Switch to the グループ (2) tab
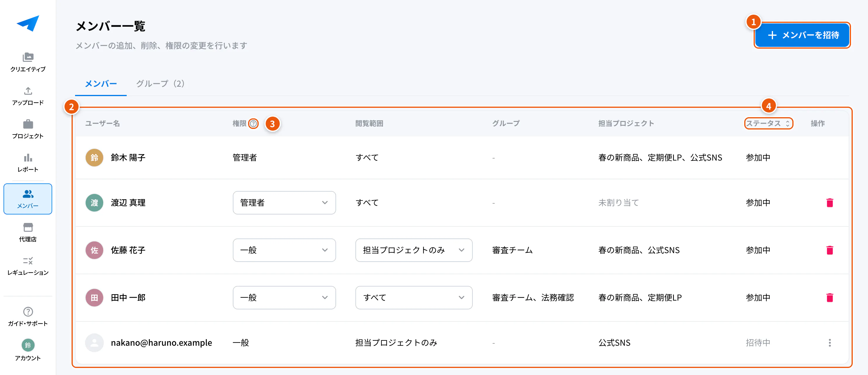This screenshot has height=375, width=868. click(160, 83)
